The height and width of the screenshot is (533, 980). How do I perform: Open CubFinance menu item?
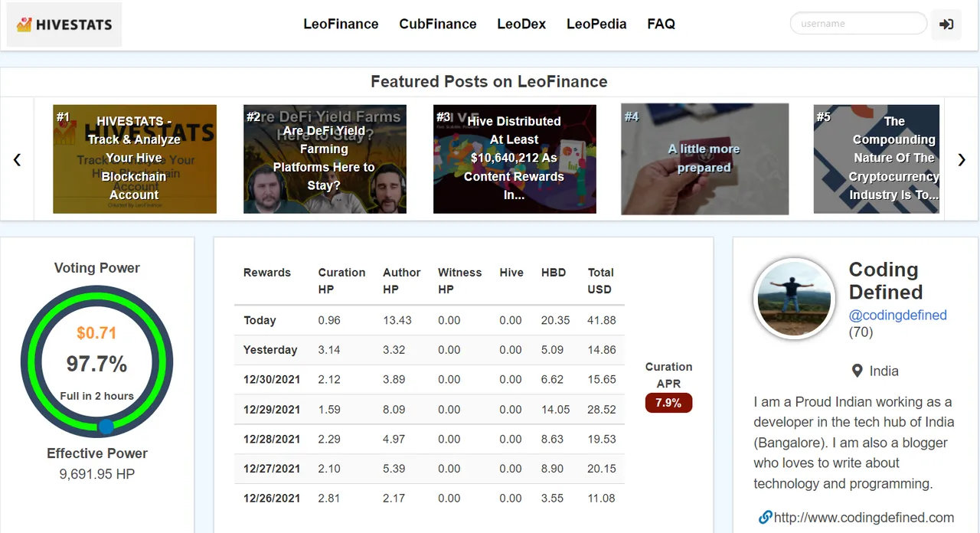(438, 24)
